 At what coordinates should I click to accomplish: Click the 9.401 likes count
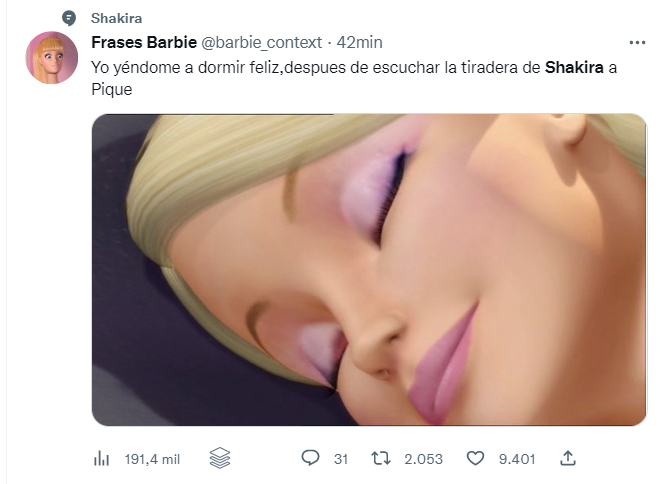click(517, 459)
